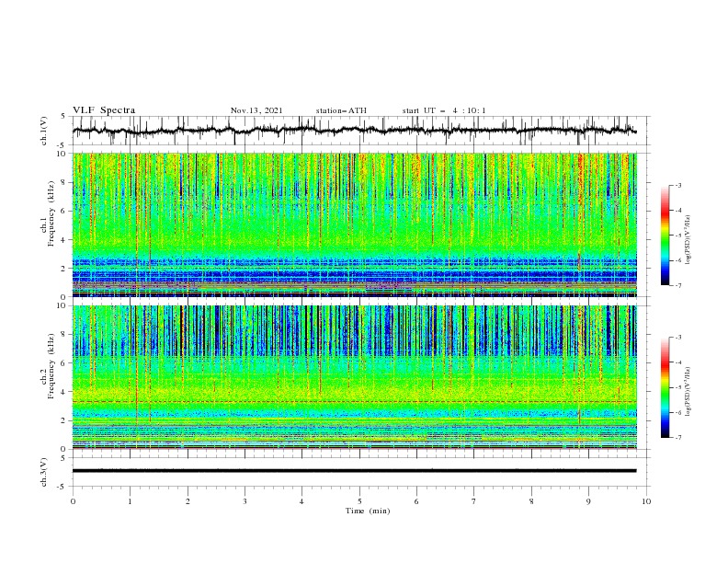This screenshot has height=563, width=728.
Task: Click the ch.1 "Frequency (kHz)" axis label
Action: tap(51, 214)
